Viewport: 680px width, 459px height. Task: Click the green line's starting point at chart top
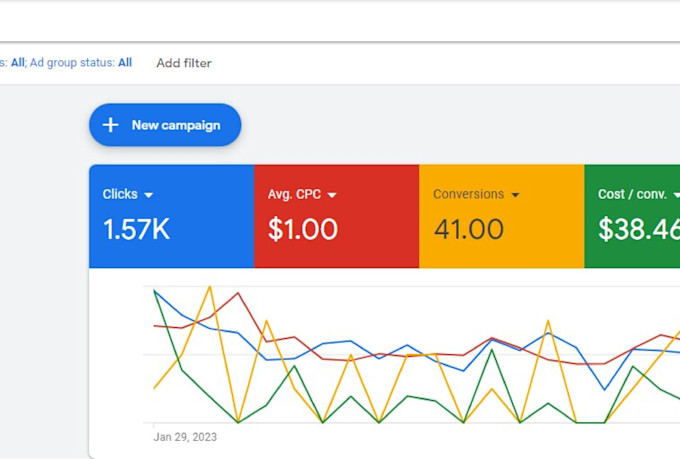tap(155, 290)
